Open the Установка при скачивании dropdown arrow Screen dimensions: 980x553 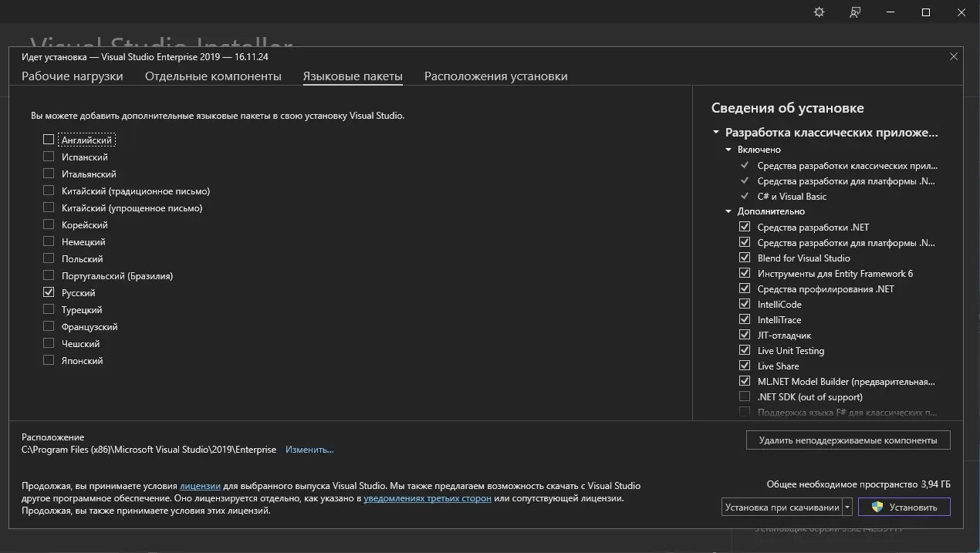click(847, 507)
